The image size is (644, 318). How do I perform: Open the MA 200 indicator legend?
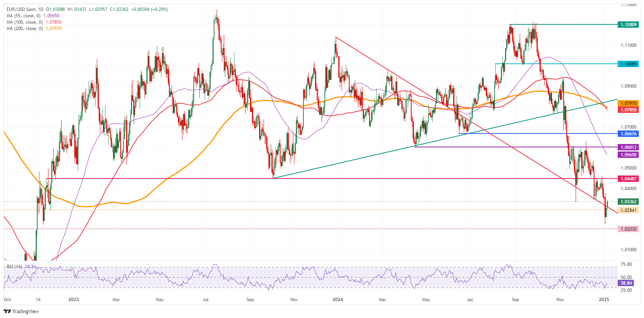tap(24, 28)
